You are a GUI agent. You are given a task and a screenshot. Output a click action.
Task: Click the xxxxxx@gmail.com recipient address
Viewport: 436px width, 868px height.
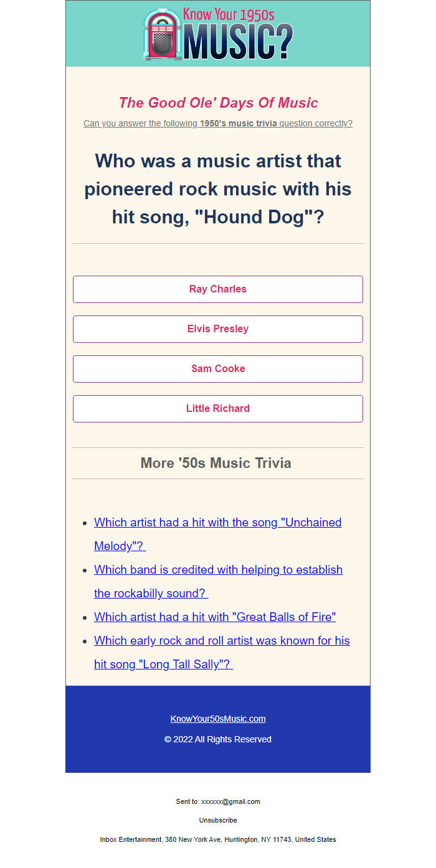pyautogui.click(x=231, y=801)
